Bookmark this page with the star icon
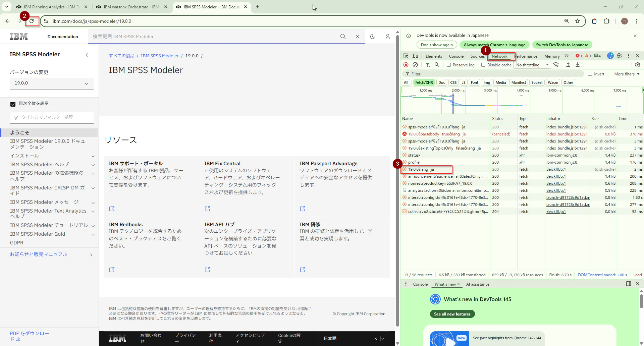 pos(578,21)
